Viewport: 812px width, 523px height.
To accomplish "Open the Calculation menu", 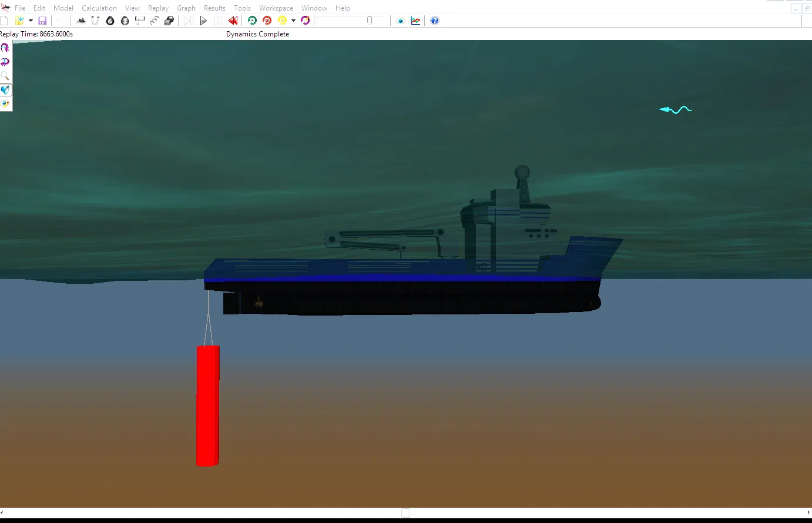I will [99, 8].
